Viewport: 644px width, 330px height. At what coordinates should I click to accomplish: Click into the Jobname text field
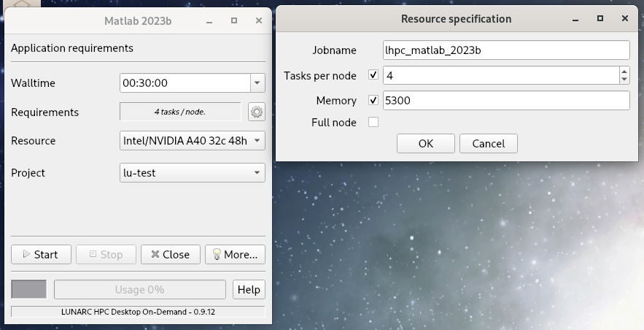pos(505,50)
